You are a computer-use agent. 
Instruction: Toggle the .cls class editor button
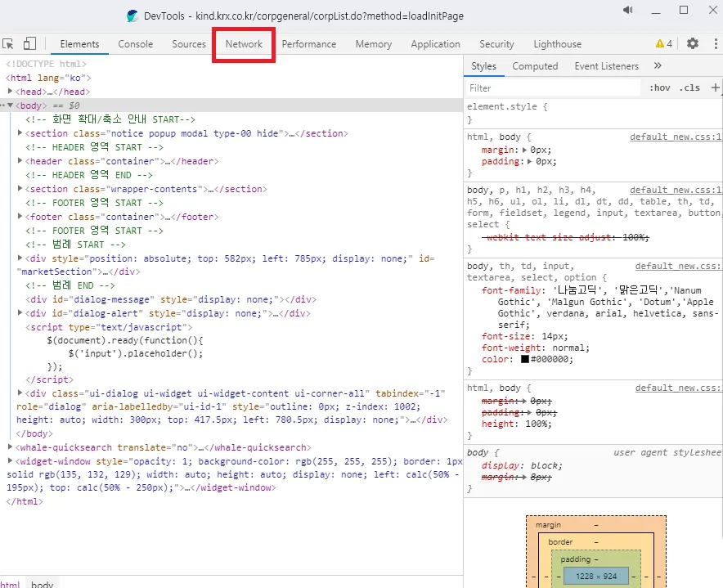tap(689, 88)
